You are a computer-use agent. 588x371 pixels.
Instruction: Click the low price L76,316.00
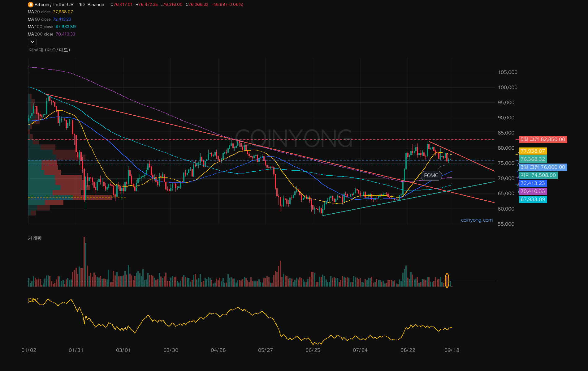click(x=171, y=5)
